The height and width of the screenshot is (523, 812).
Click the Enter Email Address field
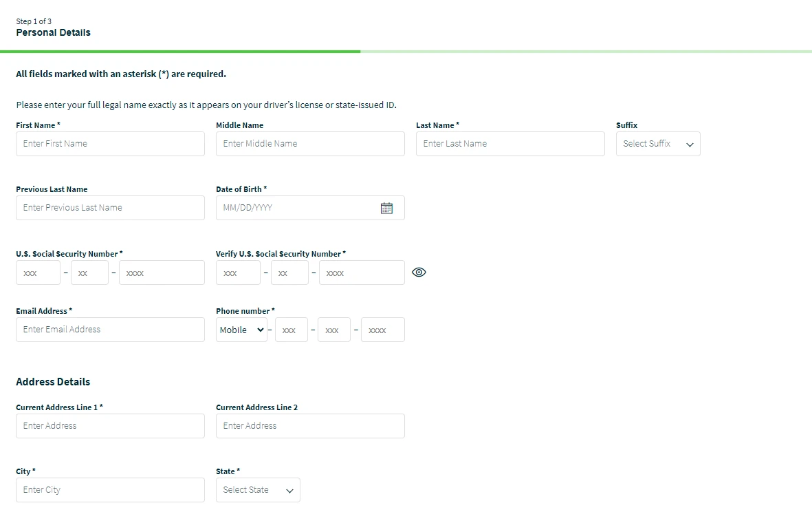click(x=110, y=329)
